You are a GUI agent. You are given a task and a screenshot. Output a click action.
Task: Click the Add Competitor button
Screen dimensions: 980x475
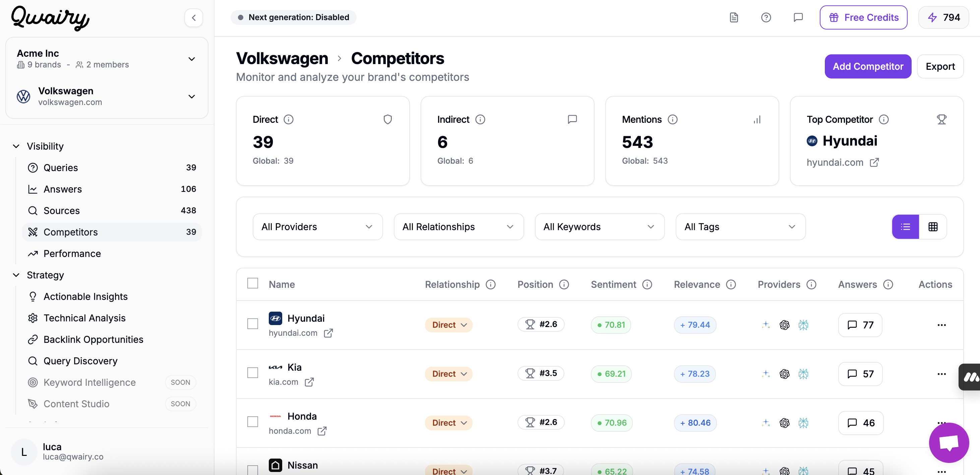(868, 66)
